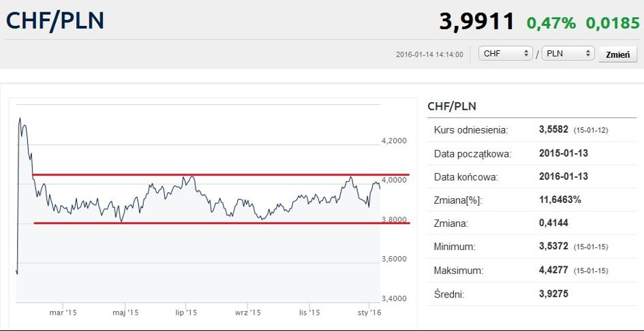Viewport: 644px width, 331px height.
Task: Select the sty '16 label on time axis
Action: [x=369, y=313]
